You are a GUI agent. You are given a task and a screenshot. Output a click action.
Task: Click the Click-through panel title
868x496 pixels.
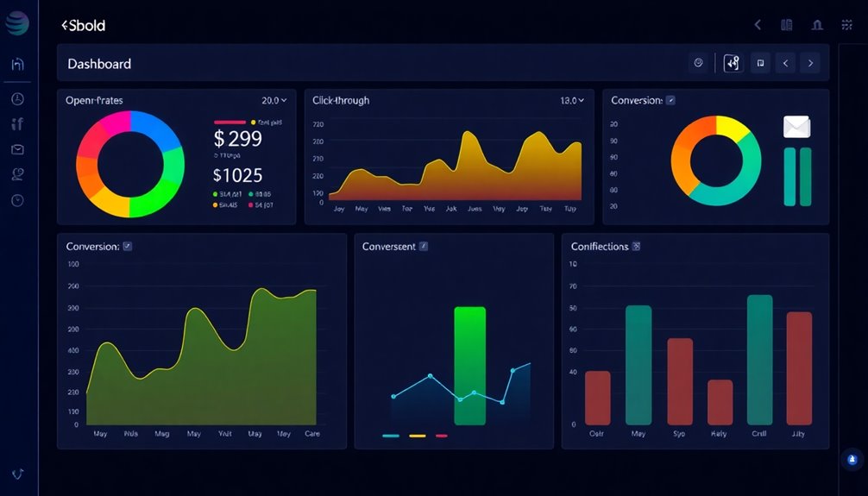click(x=341, y=100)
